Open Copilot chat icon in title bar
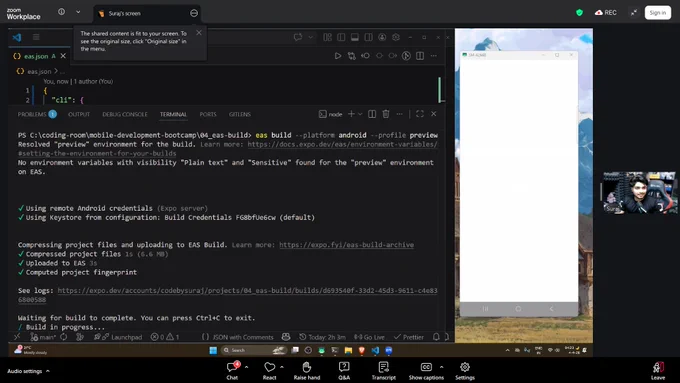 coord(298,37)
